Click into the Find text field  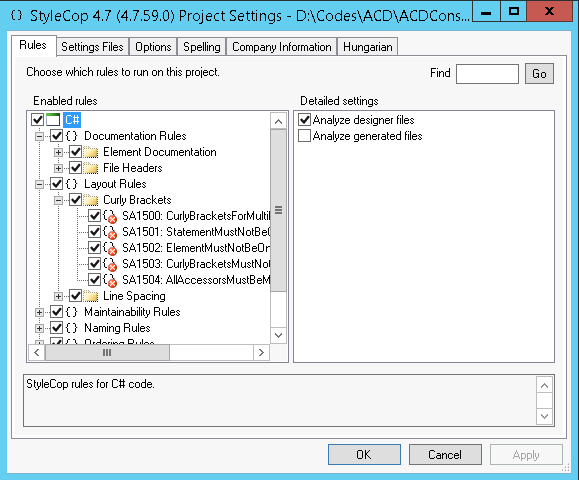(x=487, y=74)
